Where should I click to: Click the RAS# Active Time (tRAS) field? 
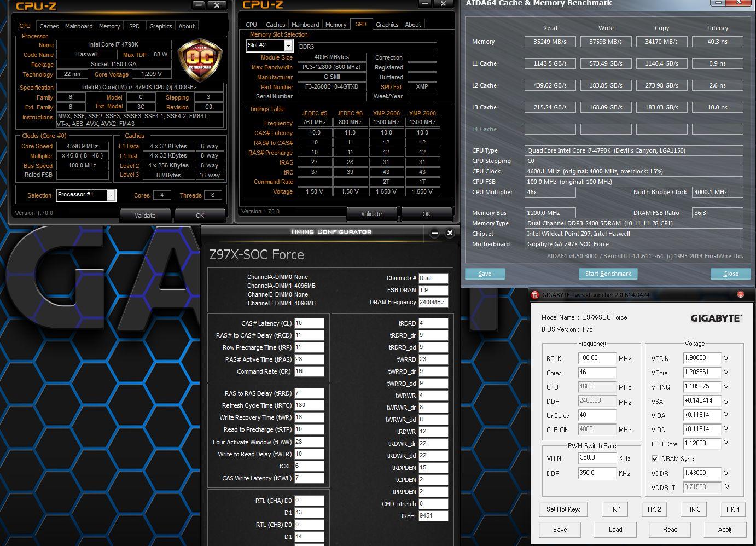(309, 359)
